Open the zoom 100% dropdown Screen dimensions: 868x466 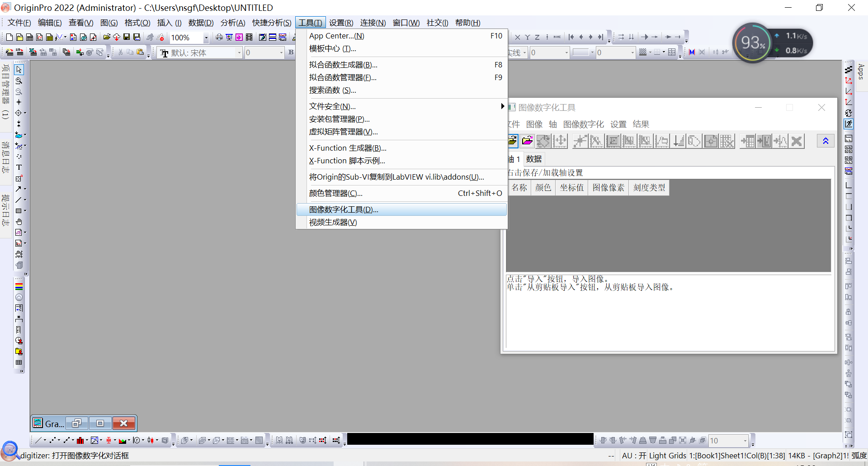pyautogui.click(x=206, y=38)
